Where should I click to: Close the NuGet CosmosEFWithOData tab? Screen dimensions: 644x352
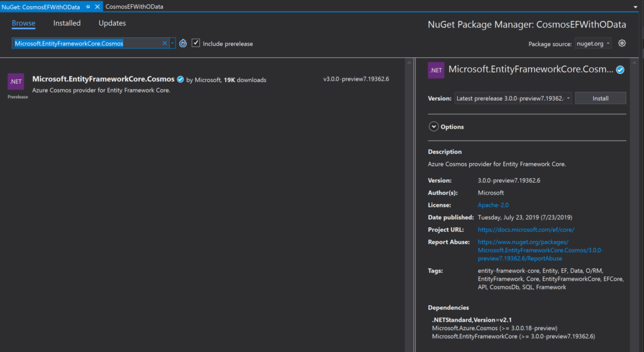pos(97,6)
